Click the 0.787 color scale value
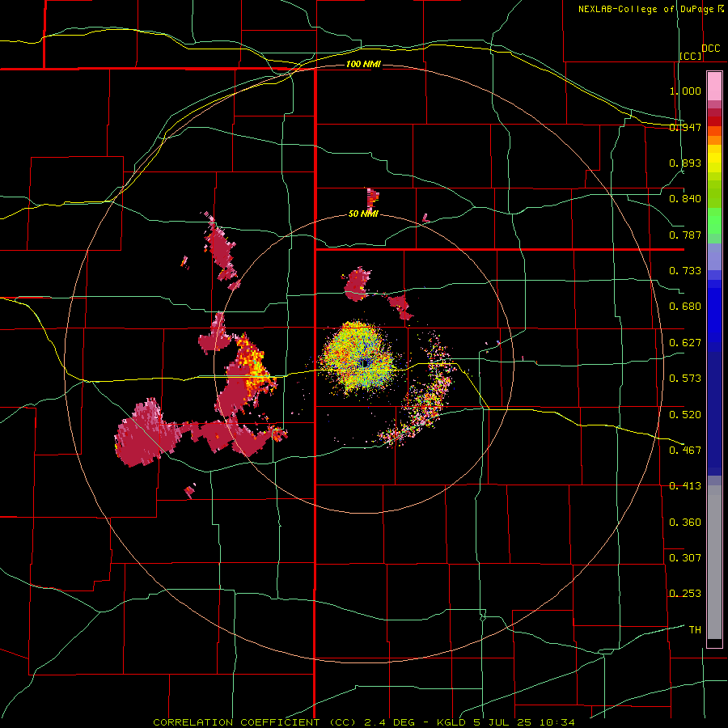 click(685, 235)
